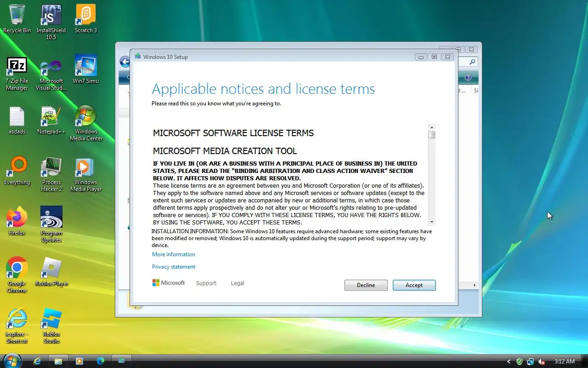Click the Back arrow in background Explorer window
The image size is (588, 368).
click(x=124, y=62)
